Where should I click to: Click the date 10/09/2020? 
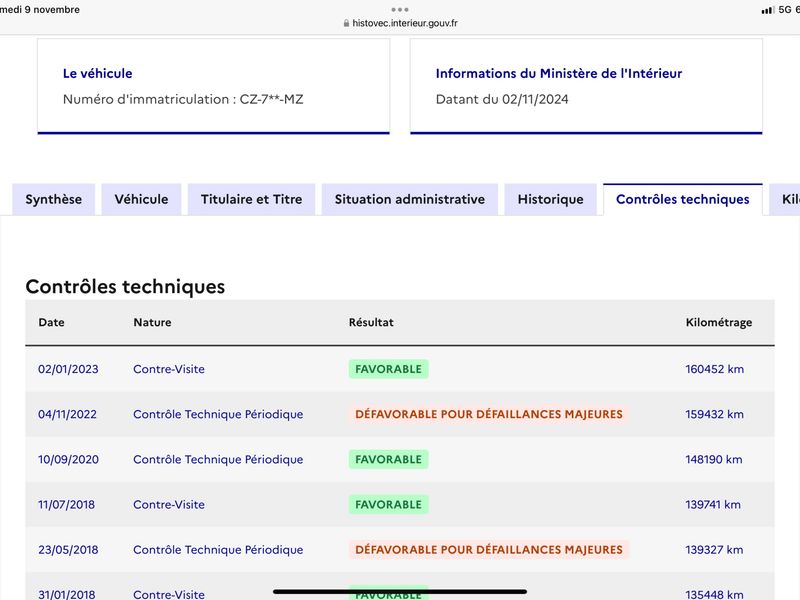[68, 459]
